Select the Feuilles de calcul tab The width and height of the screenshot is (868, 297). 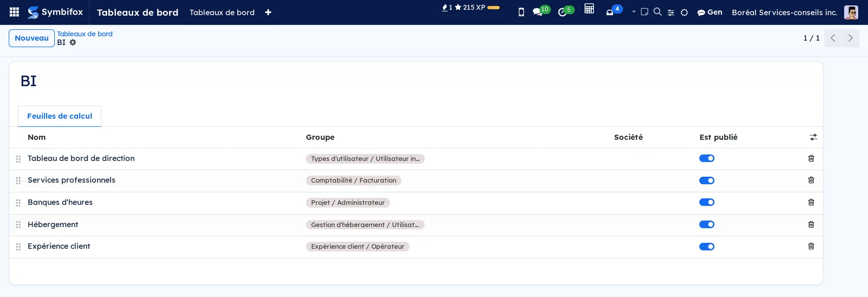pyautogui.click(x=60, y=116)
